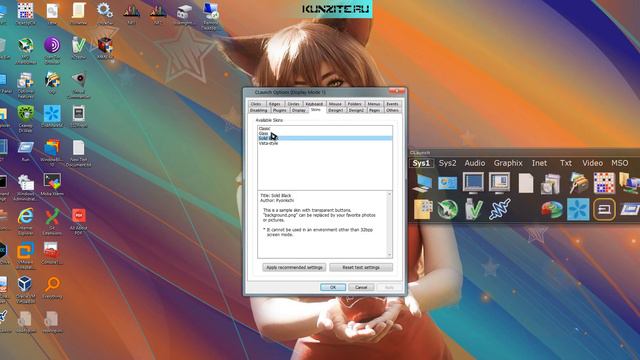Open the Events tab in options dialog
640x360 pixels.
[392, 104]
